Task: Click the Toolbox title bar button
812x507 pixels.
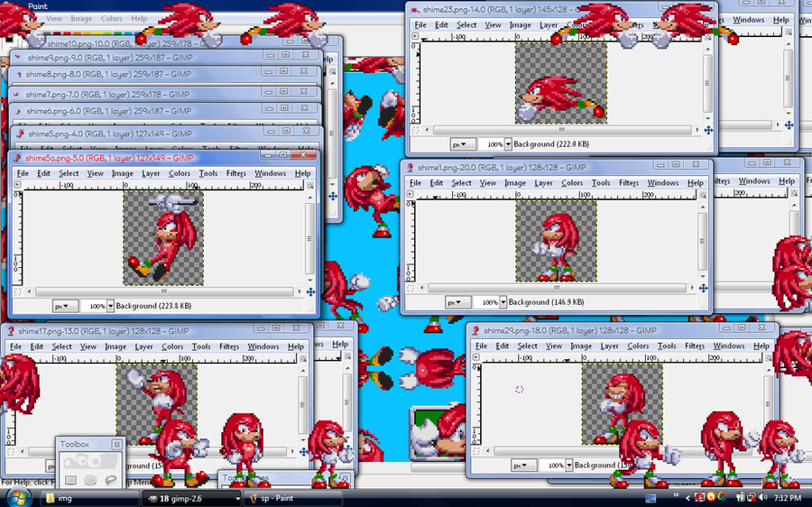Action: coord(116,445)
